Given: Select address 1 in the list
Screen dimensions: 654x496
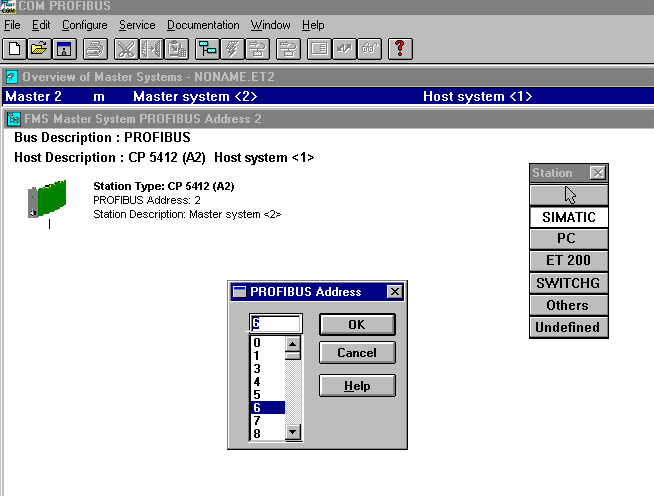Looking at the screenshot, I should point(268,356).
